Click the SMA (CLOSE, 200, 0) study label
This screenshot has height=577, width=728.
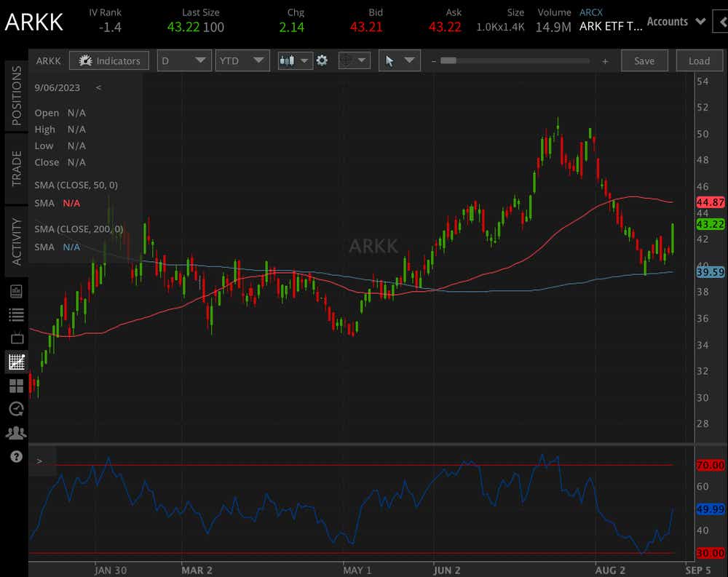point(79,229)
